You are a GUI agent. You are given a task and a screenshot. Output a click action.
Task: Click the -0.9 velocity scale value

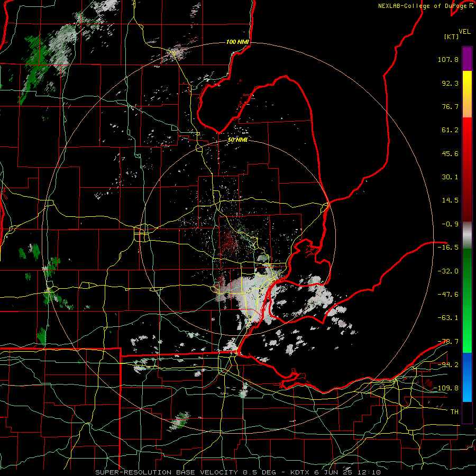coord(450,224)
